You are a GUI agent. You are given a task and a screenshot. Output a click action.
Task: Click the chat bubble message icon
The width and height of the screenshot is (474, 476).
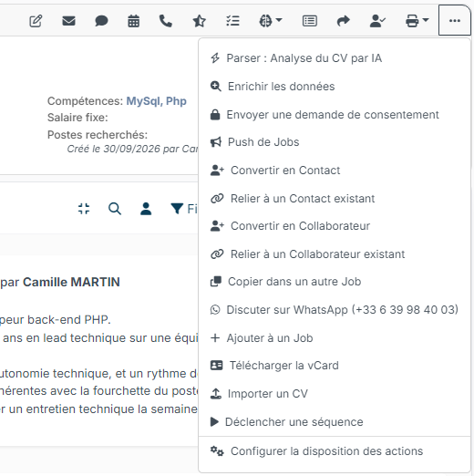(x=101, y=21)
